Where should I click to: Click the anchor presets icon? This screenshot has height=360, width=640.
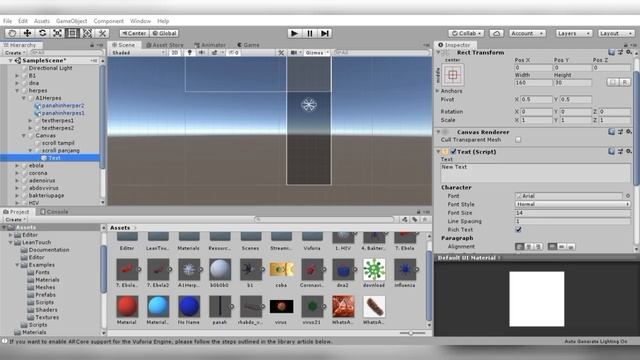[x=453, y=75]
